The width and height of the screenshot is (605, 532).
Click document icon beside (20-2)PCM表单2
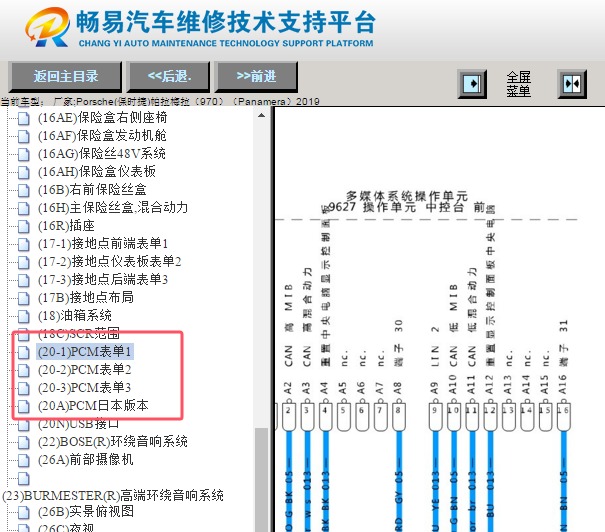pyautogui.click(x=24, y=370)
